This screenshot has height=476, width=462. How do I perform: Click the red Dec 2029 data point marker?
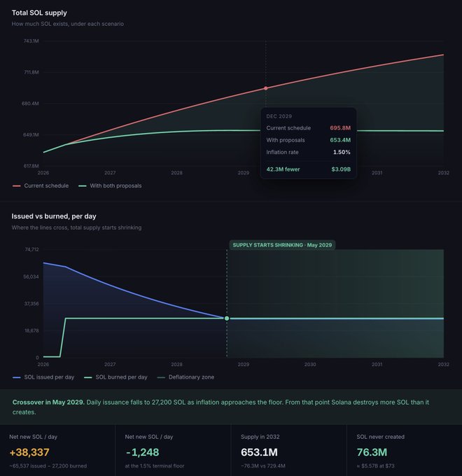click(266, 88)
